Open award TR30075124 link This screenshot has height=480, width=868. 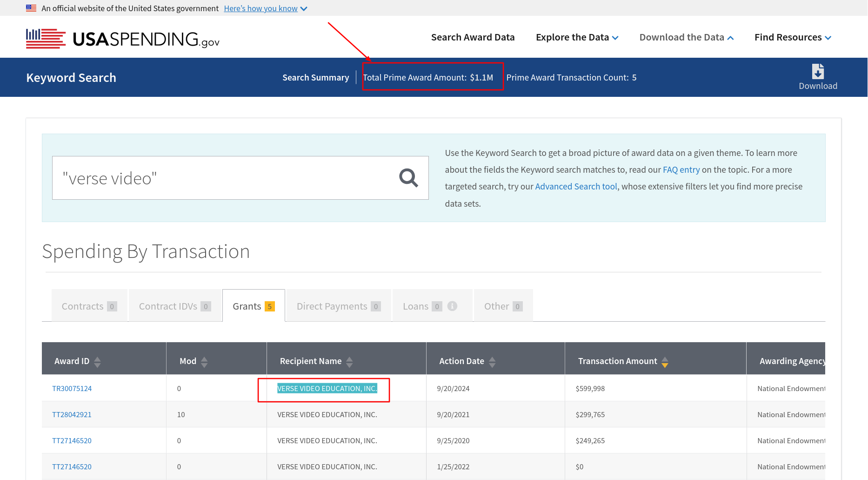tap(72, 388)
